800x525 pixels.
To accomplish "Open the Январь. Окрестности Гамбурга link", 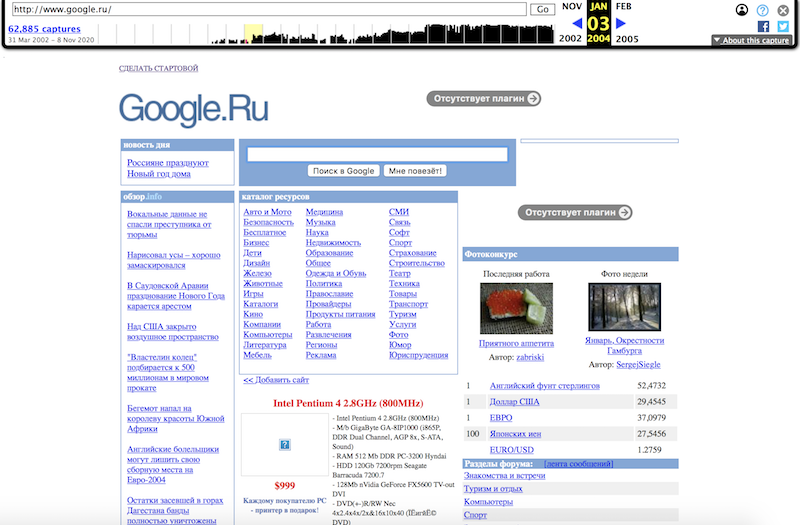I will [x=624, y=345].
